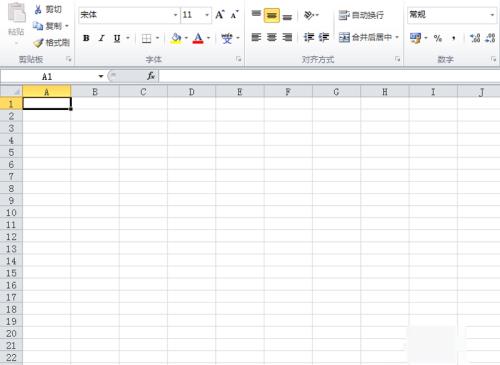The image size is (500, 365).
Task: Decrease indent in the cell
Action: 309,37
